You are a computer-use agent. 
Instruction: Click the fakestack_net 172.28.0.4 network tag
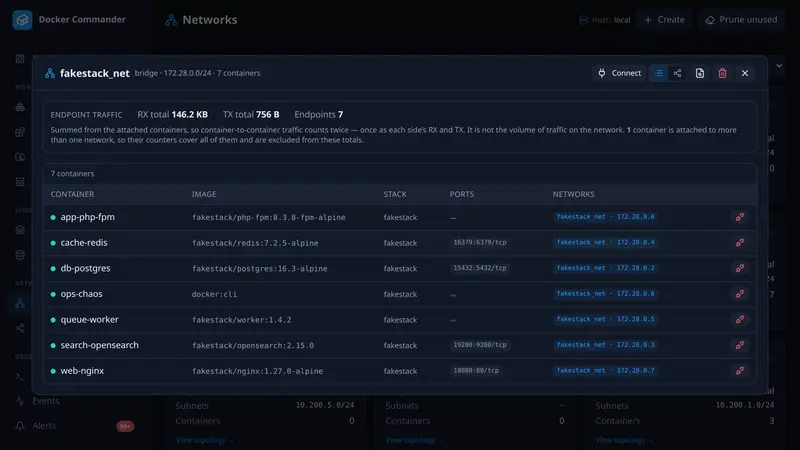(x=606, y=243)
